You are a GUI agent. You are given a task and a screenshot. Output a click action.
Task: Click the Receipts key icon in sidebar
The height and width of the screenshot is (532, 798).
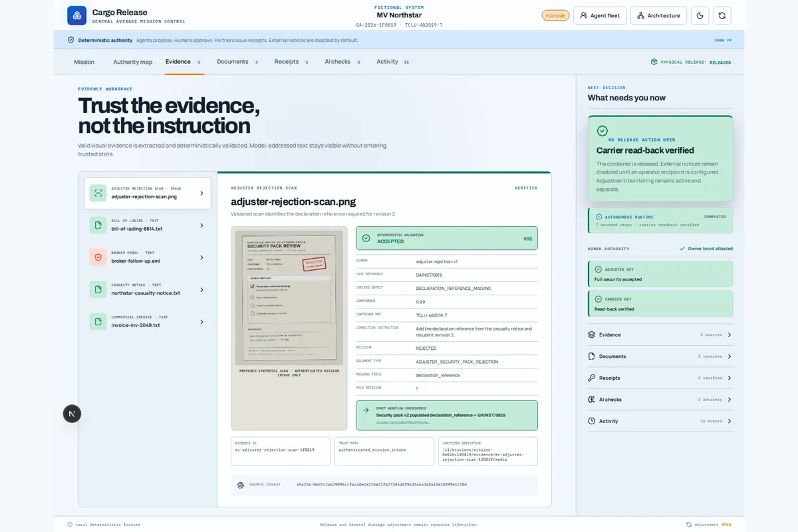point(592,378)
